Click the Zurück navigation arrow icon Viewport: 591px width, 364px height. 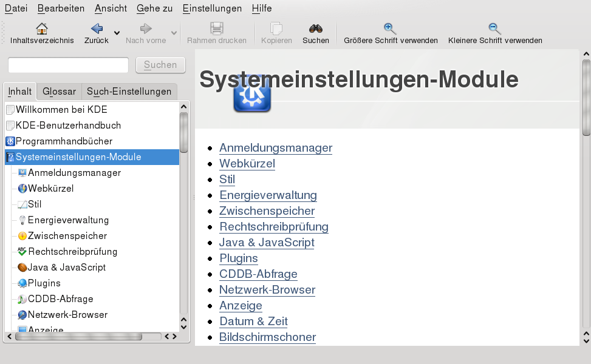point(96,29)
